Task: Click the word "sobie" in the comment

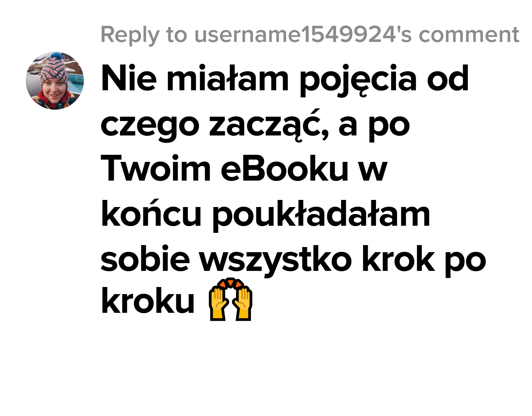Action: pyautogui.click(x=145, y=258)
